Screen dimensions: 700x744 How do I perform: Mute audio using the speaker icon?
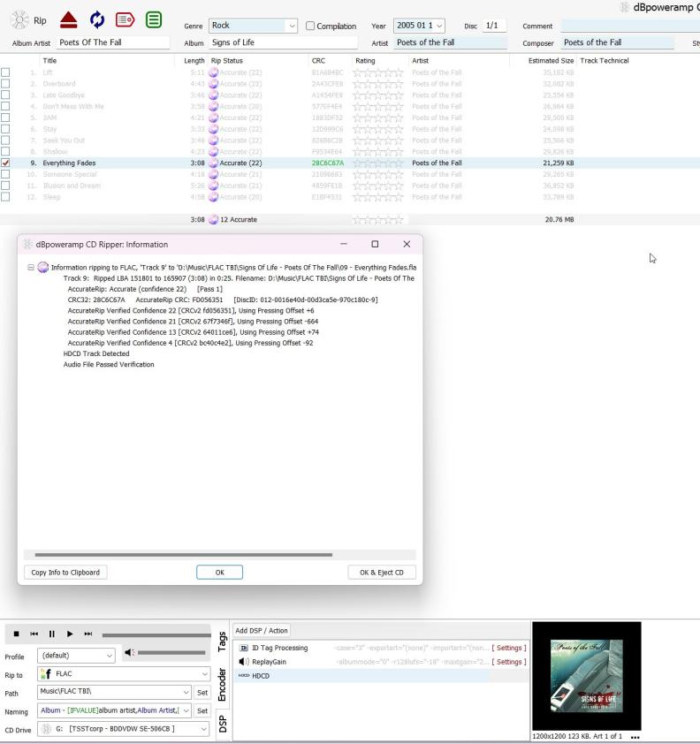pyautogui.click(x=130, y=653)
